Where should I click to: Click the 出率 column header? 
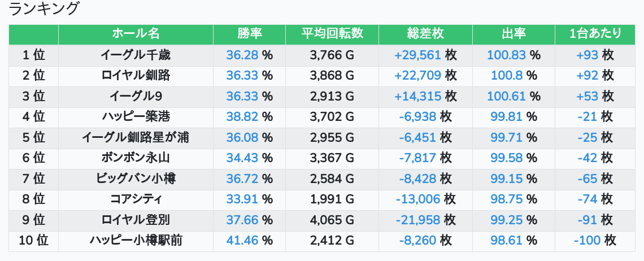point(514,34)
